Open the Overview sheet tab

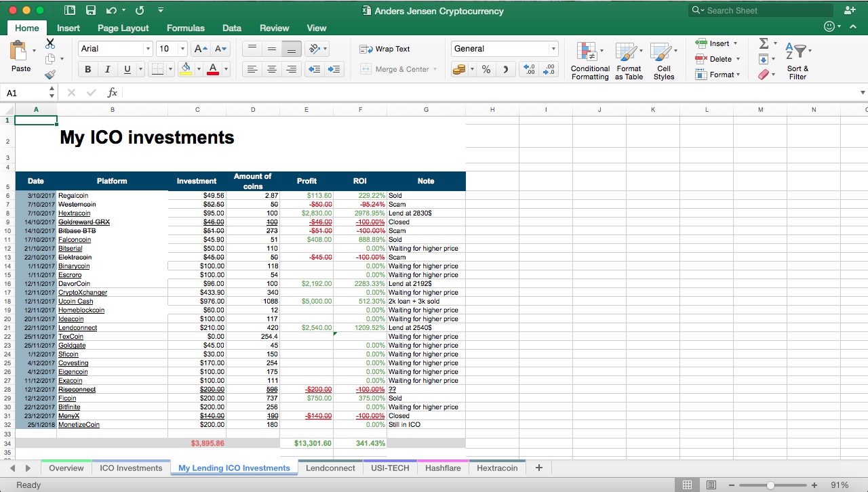click(x=66, y=468)
